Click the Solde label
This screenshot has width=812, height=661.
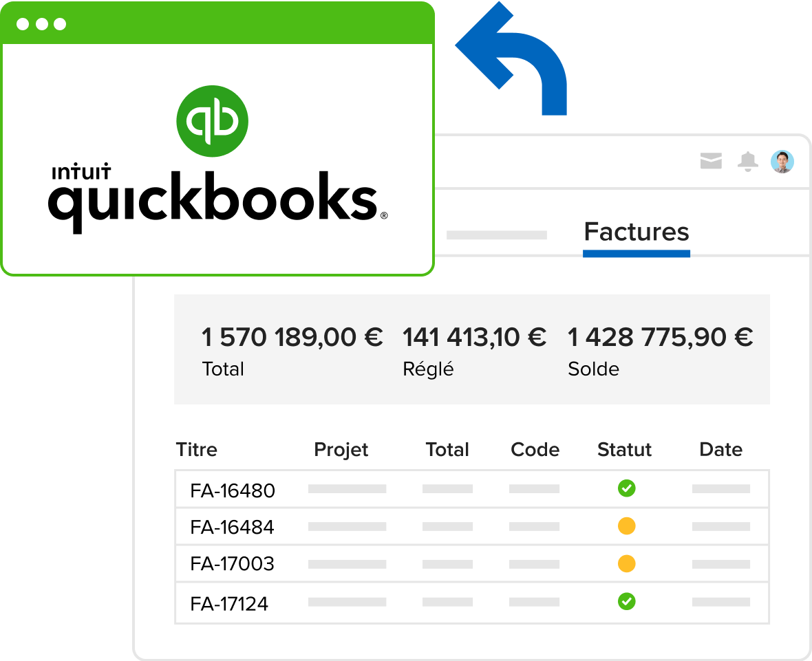coord(593,369)
